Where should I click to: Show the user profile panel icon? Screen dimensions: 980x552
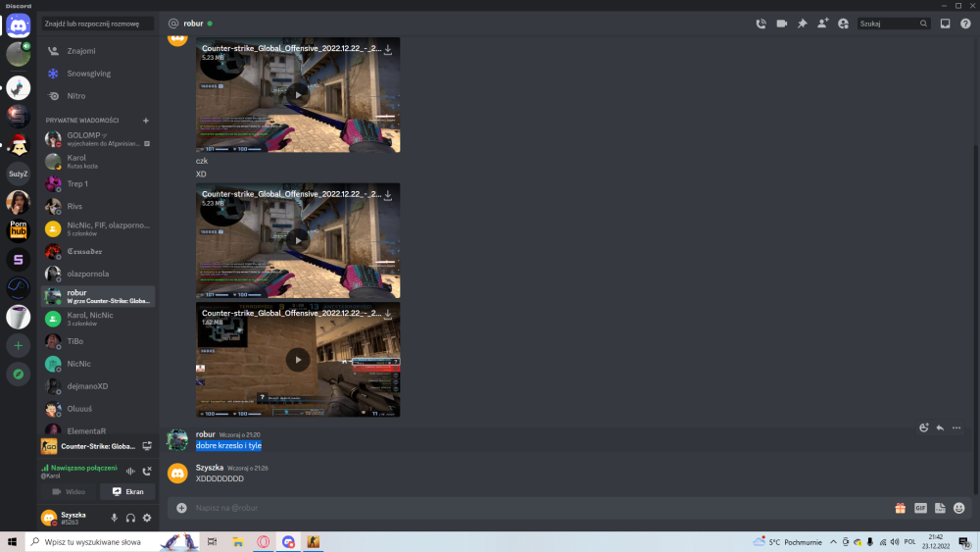point(843,24)
